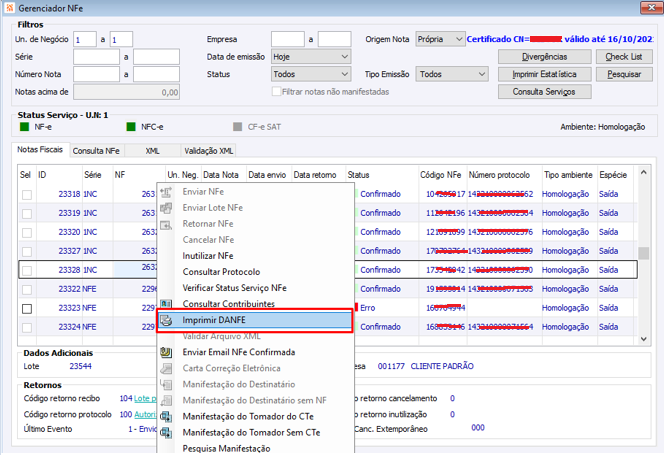The image size is (664, 455).
Task: Switch to the Consulta NFe tab
Action: (99, 150)
